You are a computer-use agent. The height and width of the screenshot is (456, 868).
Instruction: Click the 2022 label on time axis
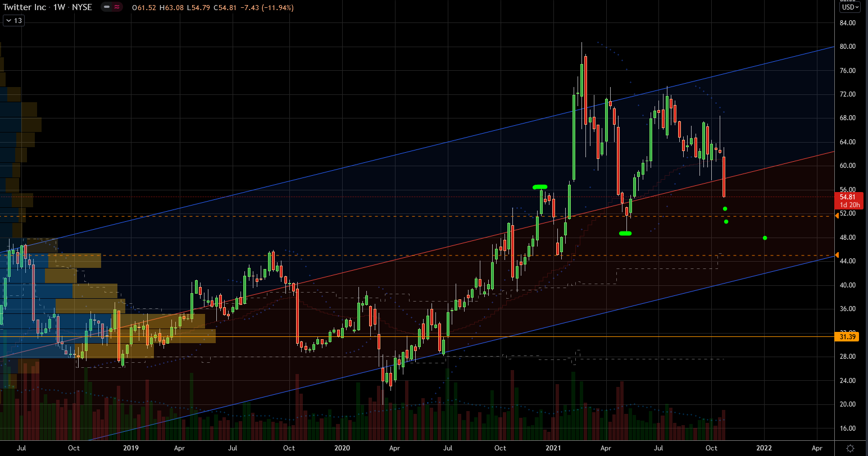click(x=765, y=448)
